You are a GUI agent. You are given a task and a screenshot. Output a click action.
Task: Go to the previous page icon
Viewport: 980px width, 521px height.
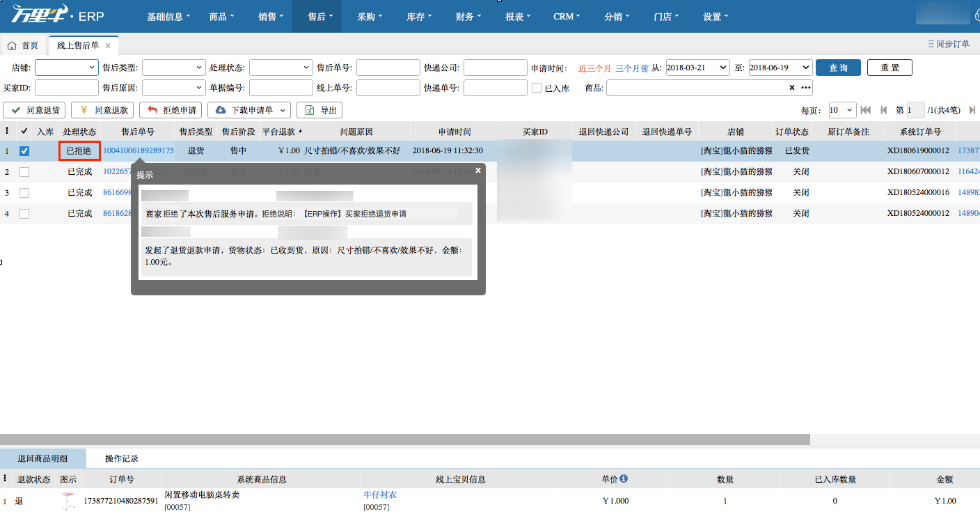pyautogui.click(x=884, y=110)
